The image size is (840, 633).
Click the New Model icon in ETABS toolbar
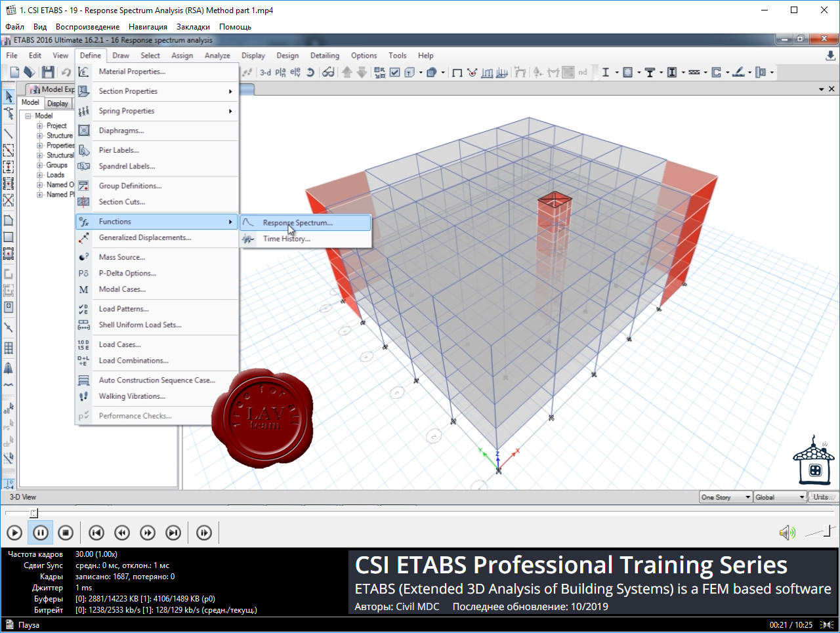coord(14,72)
